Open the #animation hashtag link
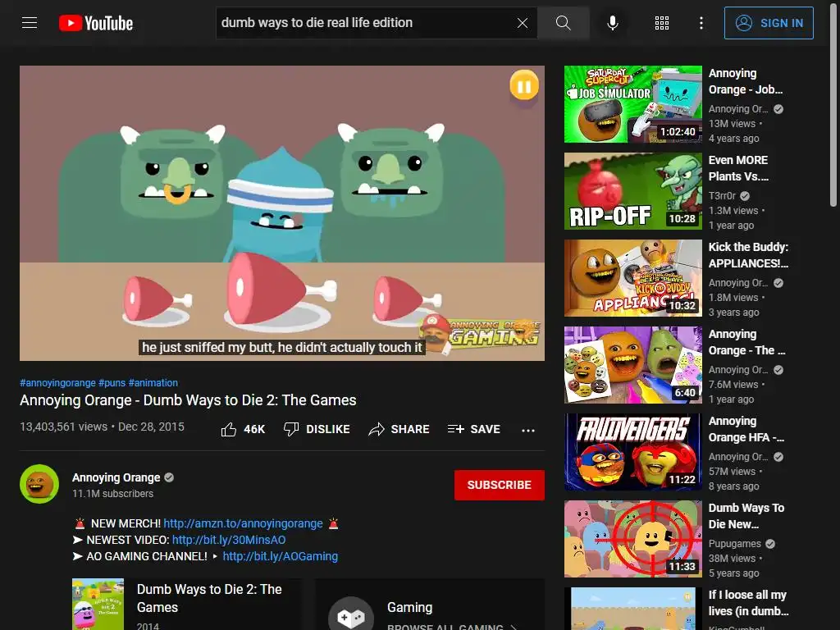The height and width of the screenshot is (630, 840). [153, 382]
